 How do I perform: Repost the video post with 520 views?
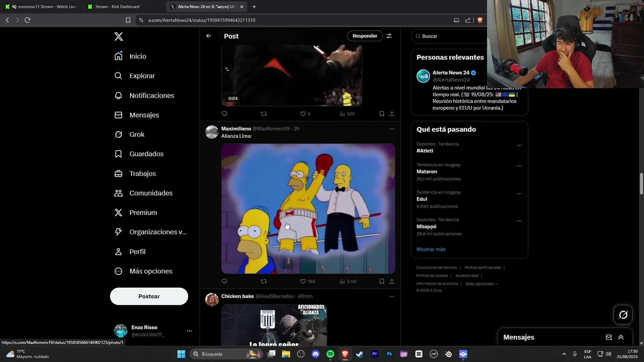tap(264, 114)
